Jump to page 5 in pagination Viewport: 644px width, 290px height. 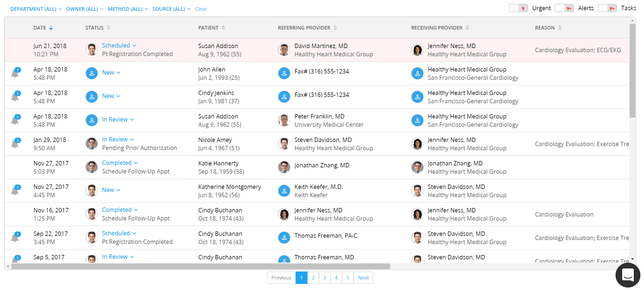pyautogui.click(x=348, y=278)
